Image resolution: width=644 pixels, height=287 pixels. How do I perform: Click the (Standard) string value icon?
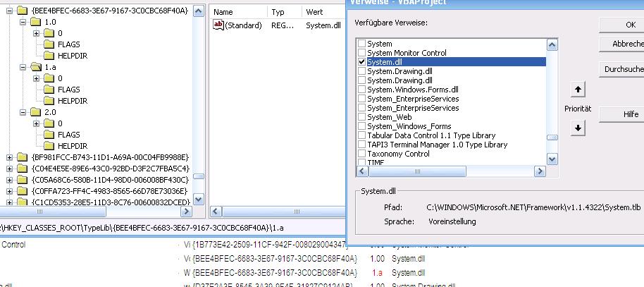pyautogui.click(x=218, y=25)
